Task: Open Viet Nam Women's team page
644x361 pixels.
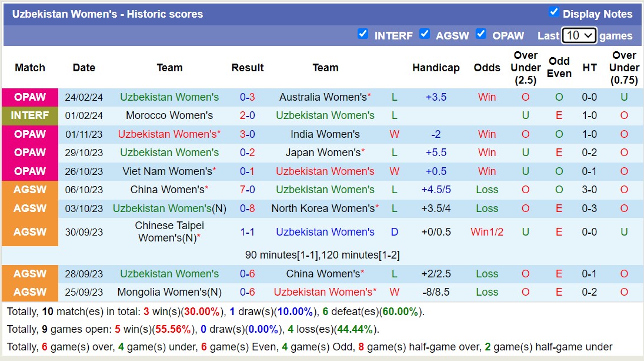Action: point(167,171)
